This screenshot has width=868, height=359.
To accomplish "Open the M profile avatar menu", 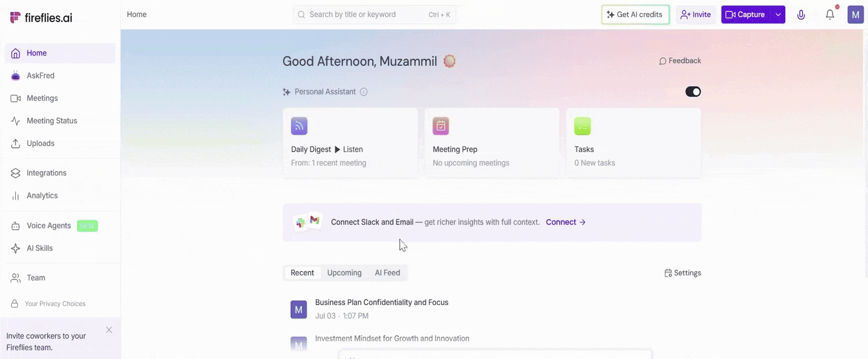I will [855, 14].
